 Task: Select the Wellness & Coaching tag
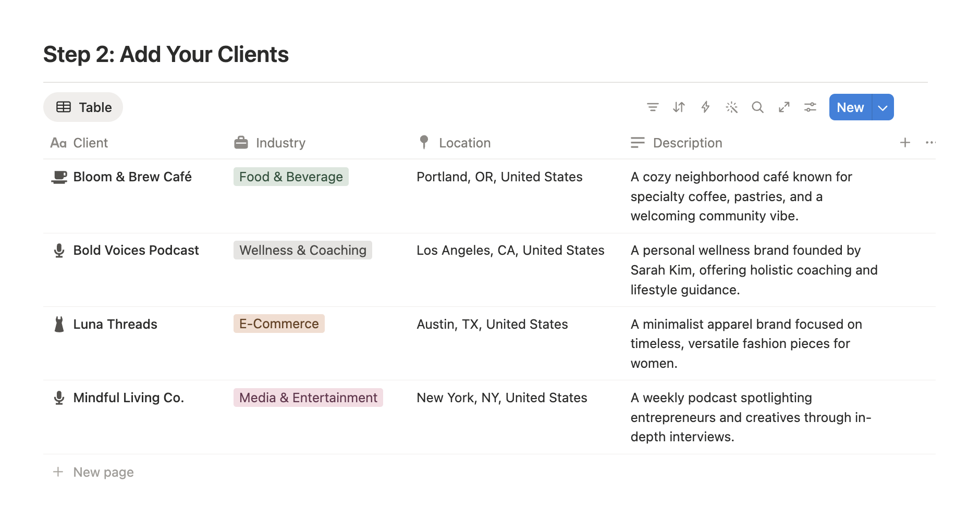303,251
